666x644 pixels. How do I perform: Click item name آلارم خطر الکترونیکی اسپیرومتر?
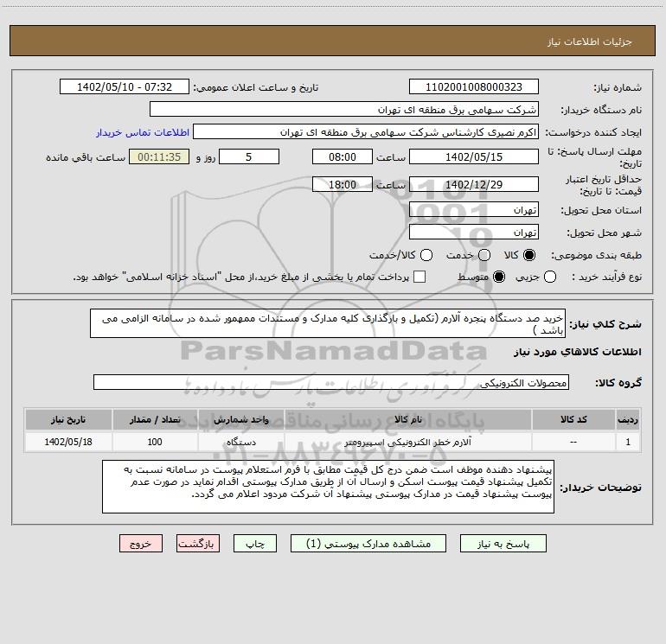point(407,442)
